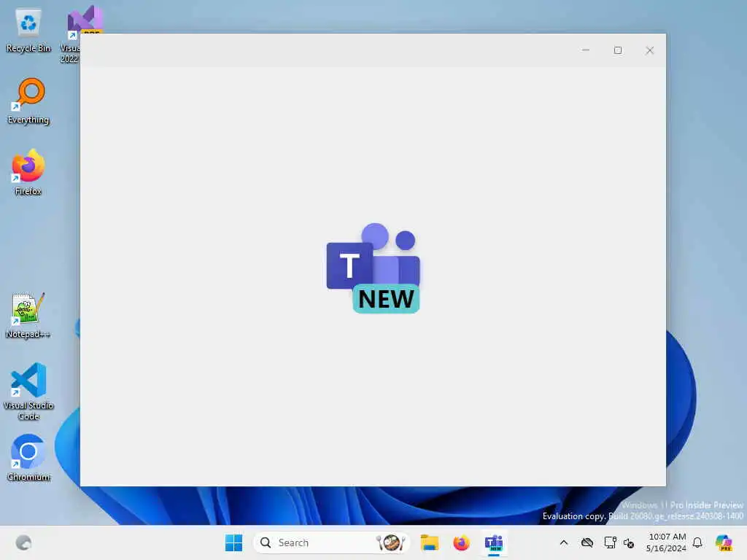Click the cloud sync-off tray icon

pos(587,542)
